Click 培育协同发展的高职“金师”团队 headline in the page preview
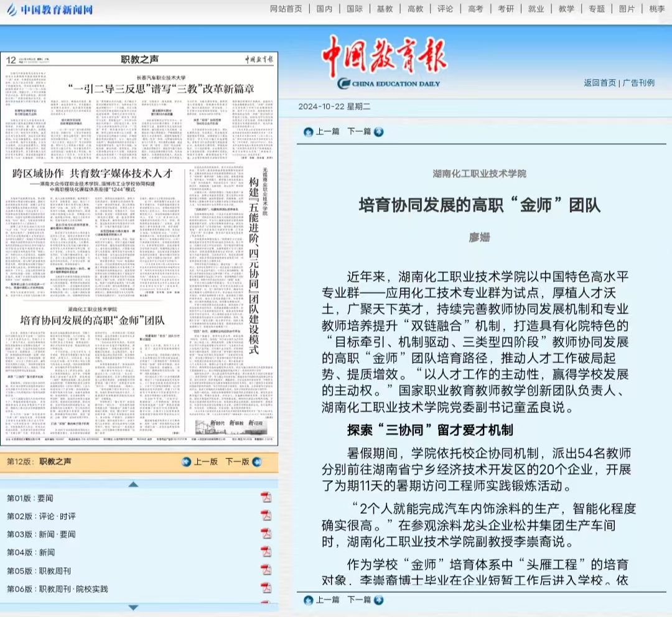This screenshot has height=617, width=672. 93,320
